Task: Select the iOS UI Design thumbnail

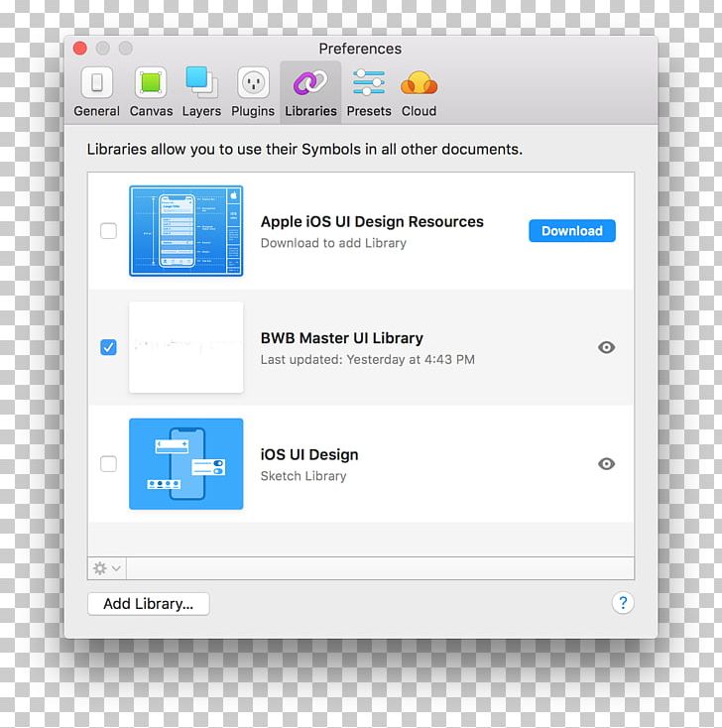Action: tap(186, 464)
